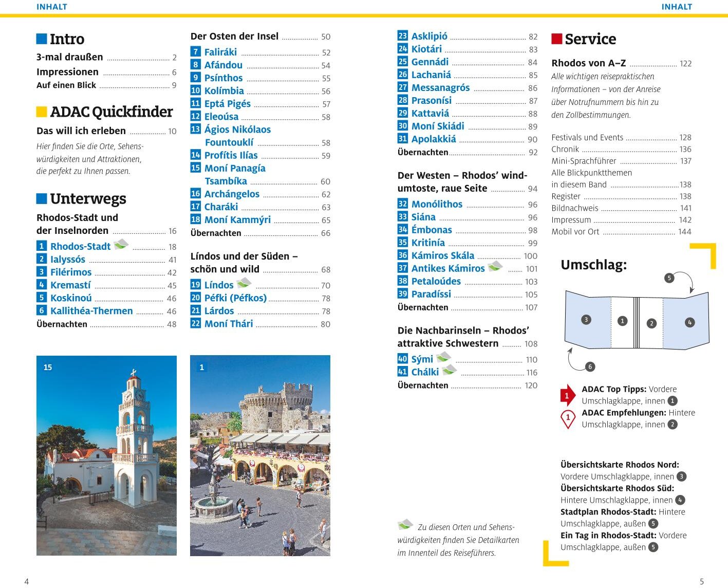Click the map legend icon in the footnote

pyautogui.click(x=405, y=525)
